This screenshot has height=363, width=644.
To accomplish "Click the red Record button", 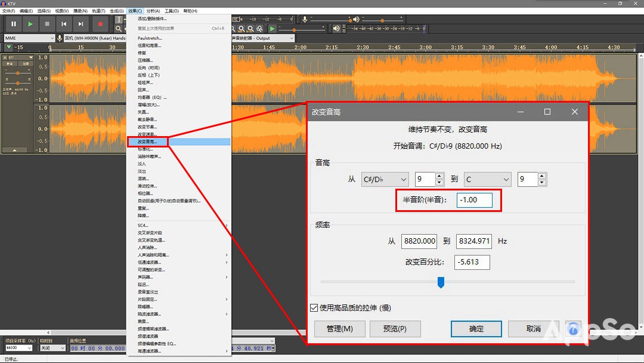I will [x=100, y=24].
